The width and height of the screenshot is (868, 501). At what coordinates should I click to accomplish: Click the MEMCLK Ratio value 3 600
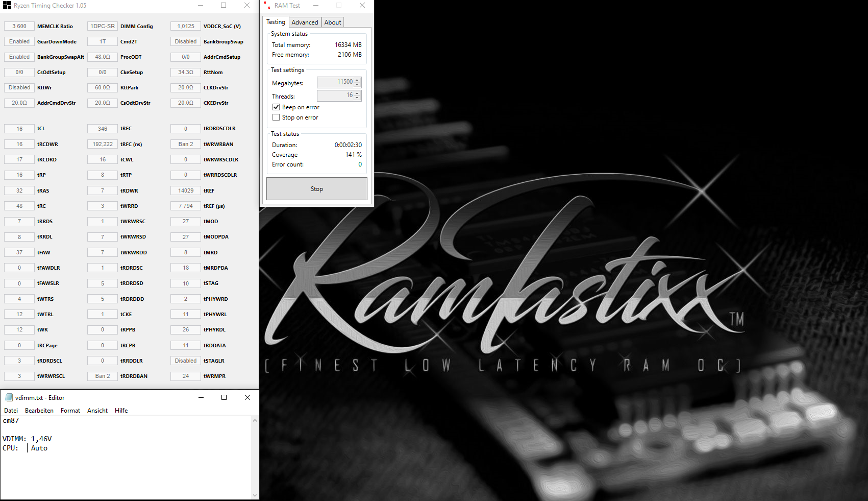(x=19, y=26)
